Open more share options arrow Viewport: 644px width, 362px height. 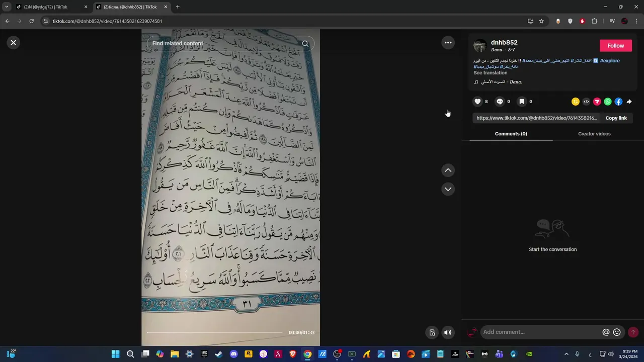tap(629, 102)
